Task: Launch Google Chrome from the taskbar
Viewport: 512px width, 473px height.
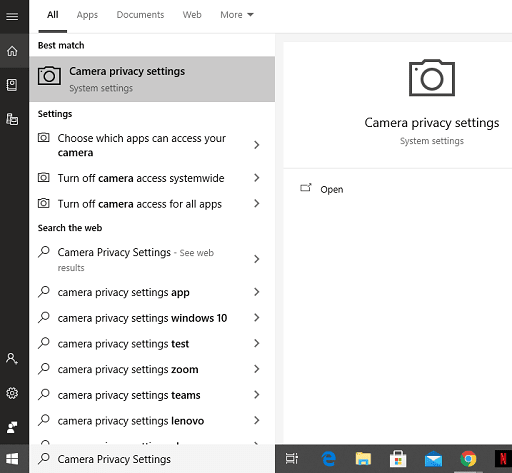Action: coord(468,459)
